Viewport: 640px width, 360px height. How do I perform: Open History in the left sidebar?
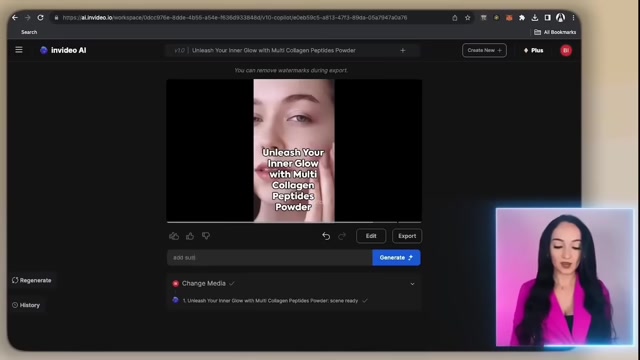[26, 305]
